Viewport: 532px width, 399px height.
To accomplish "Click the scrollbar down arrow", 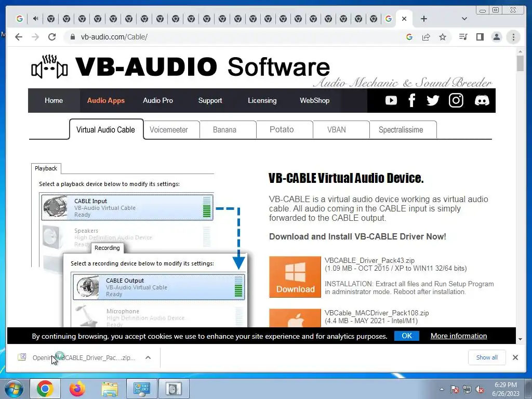I will click(520, 339).
